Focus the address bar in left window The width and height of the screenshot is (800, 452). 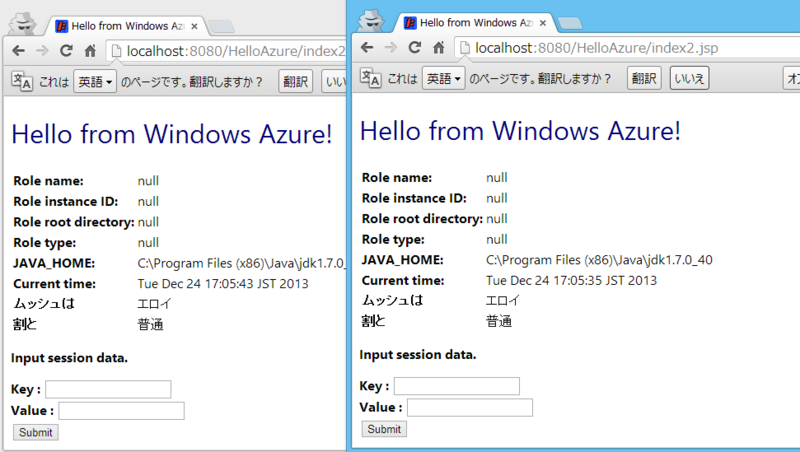[x=227, y=51]
